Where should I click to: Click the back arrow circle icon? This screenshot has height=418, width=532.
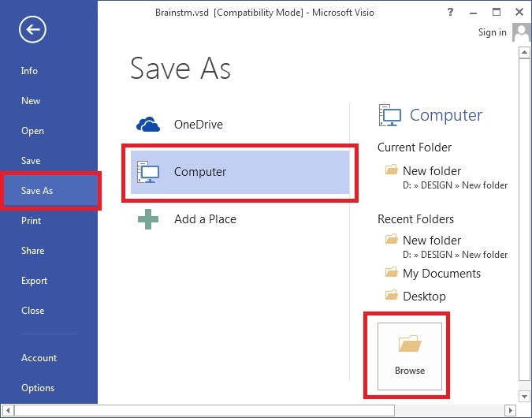click(32, 29)
